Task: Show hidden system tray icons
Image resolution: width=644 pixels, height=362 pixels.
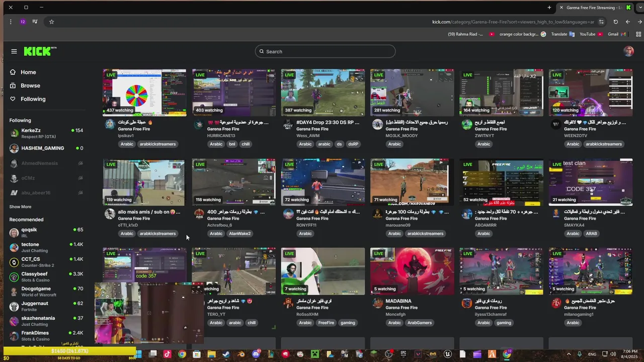Action: click(569, 354)
